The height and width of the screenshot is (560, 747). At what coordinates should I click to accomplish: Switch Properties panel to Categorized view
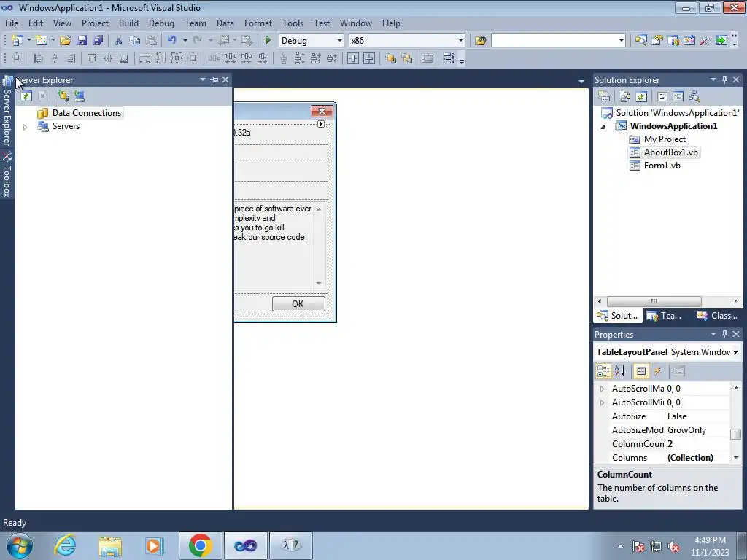pyautogui.click(x=603, y=371)
